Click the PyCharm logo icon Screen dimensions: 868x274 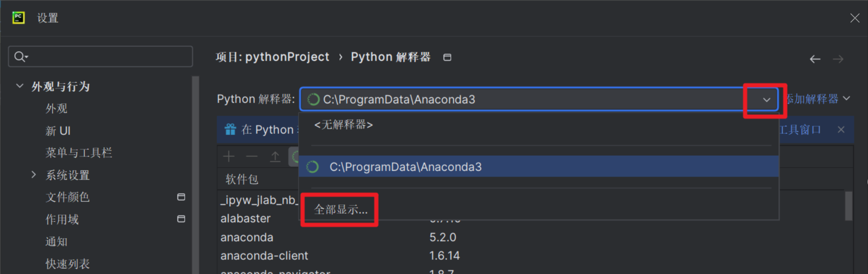click(x=19, y=18)
